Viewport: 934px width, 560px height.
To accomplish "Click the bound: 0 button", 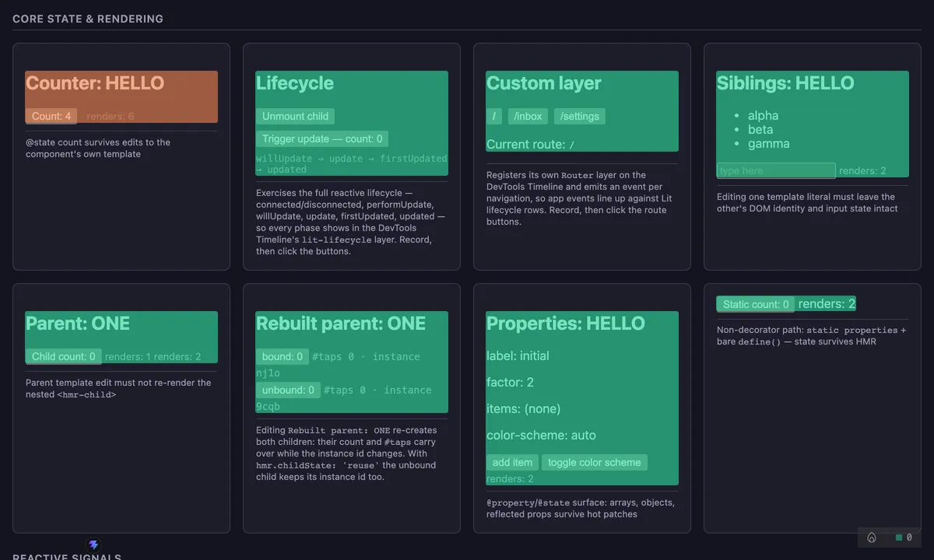I will tap(283, 356).
